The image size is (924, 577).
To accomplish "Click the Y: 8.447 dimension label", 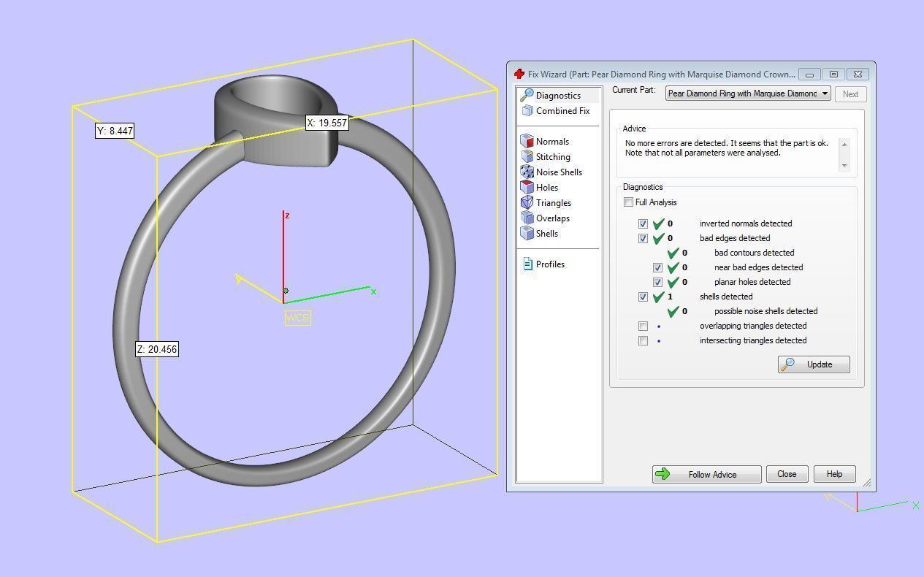I will point(115,131).
